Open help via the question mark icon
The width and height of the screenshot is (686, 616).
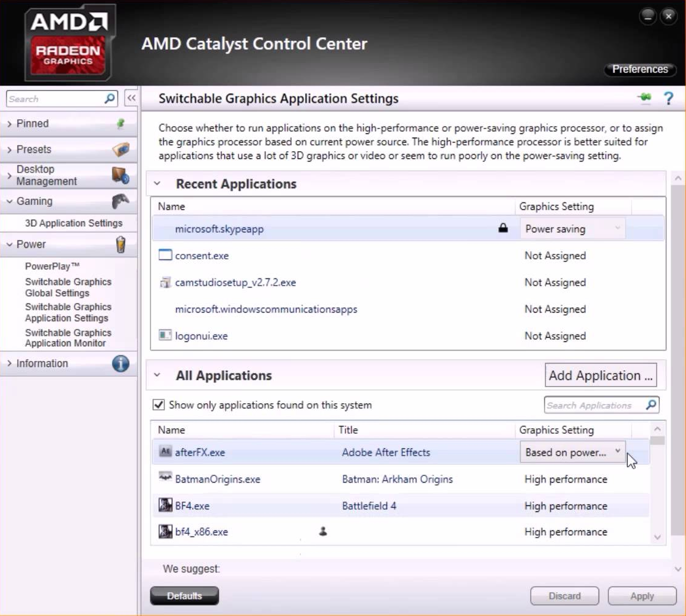668,98
